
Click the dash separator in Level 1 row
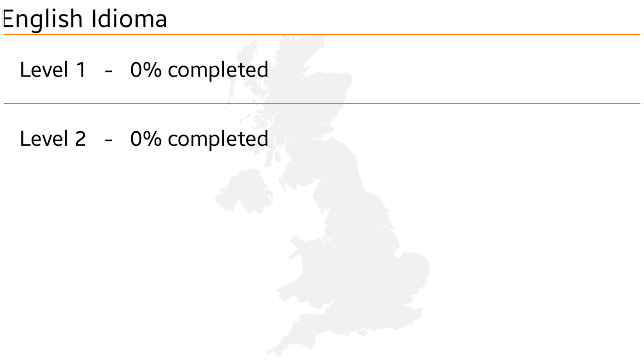pos(108,71)
